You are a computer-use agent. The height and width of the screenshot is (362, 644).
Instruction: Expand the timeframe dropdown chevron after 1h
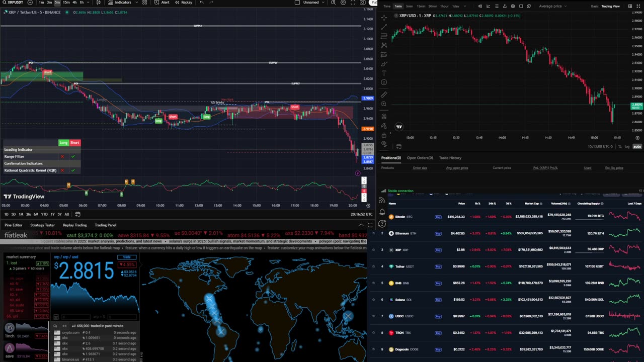[x=89, y=3]
